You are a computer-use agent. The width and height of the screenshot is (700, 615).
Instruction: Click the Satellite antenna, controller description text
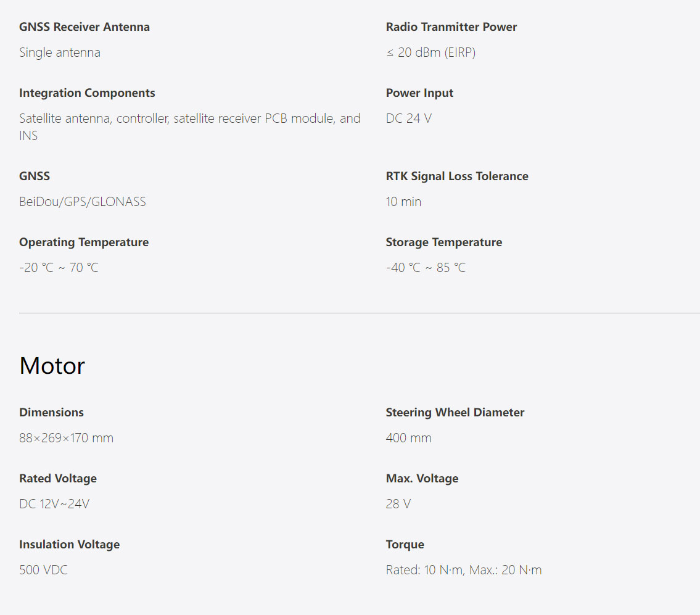coord(190,127)
